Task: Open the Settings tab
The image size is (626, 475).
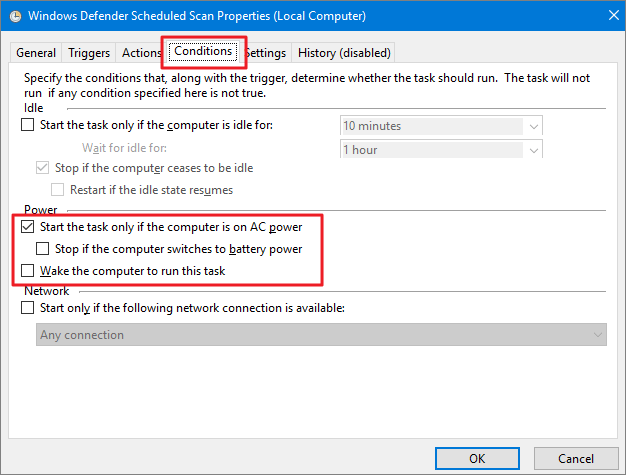Action: (x=265, y=53)
